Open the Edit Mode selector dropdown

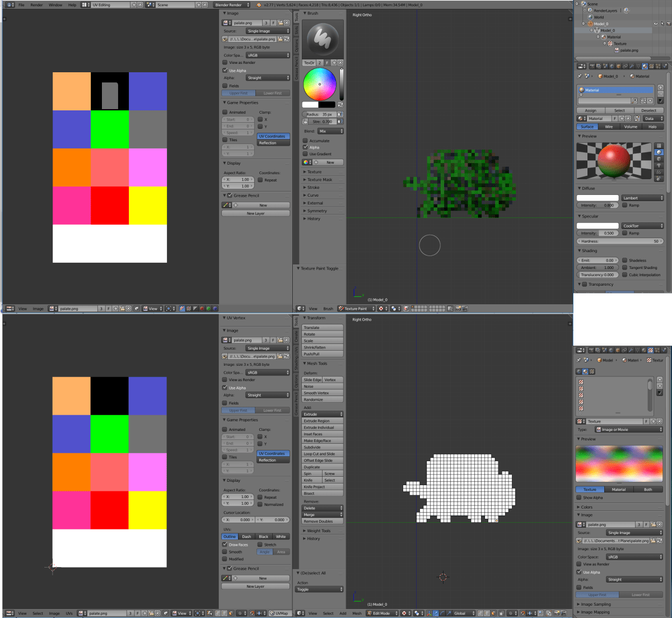click(x=382, y=613)
